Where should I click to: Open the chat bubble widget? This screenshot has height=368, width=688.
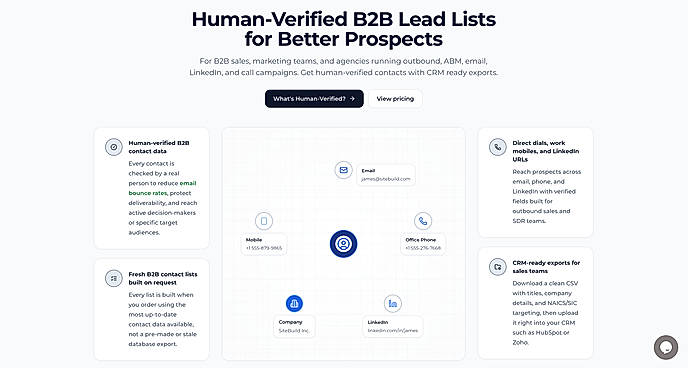coord(666,347)
